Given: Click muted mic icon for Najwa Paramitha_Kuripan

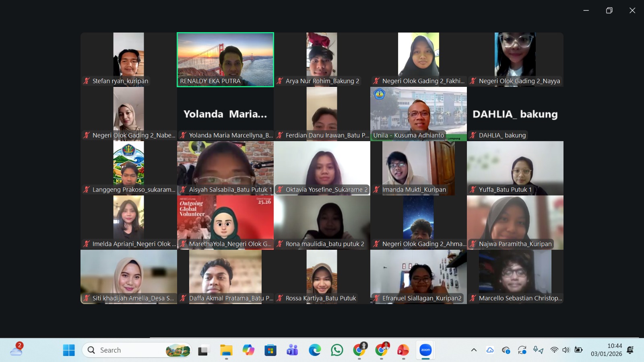Looking at the screenshot, I should point(473,244).
